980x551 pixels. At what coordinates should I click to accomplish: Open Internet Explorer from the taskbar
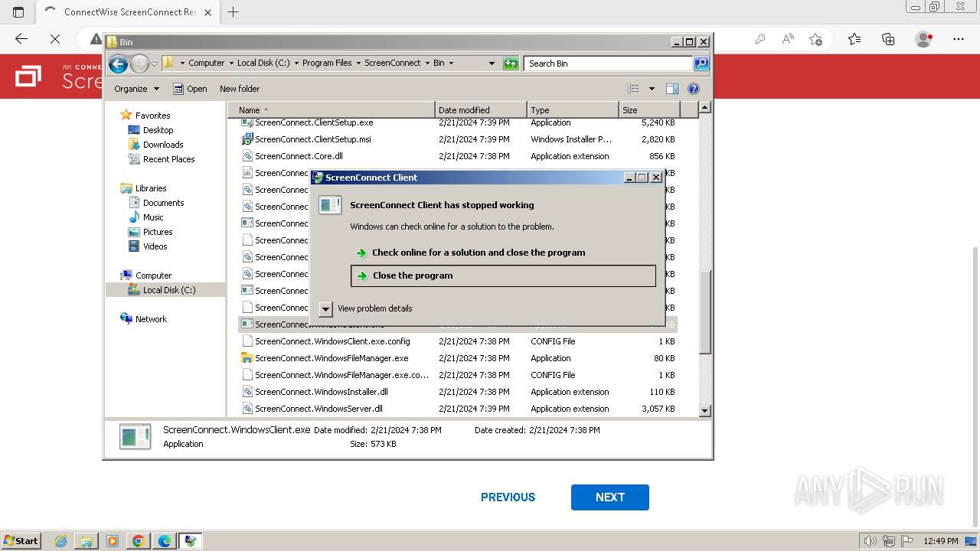click(x=61, y=541)
